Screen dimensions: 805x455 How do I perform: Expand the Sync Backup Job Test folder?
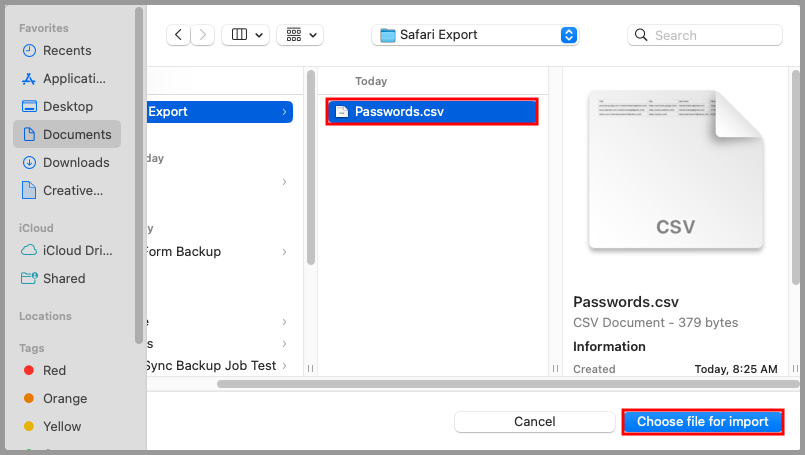[x=284, y=366]
